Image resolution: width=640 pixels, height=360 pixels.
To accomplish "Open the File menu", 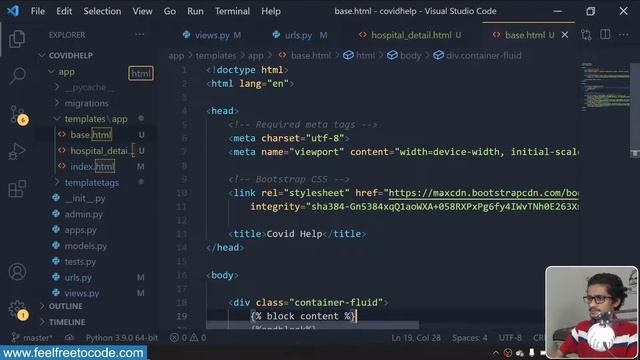I will click(38, 11).
